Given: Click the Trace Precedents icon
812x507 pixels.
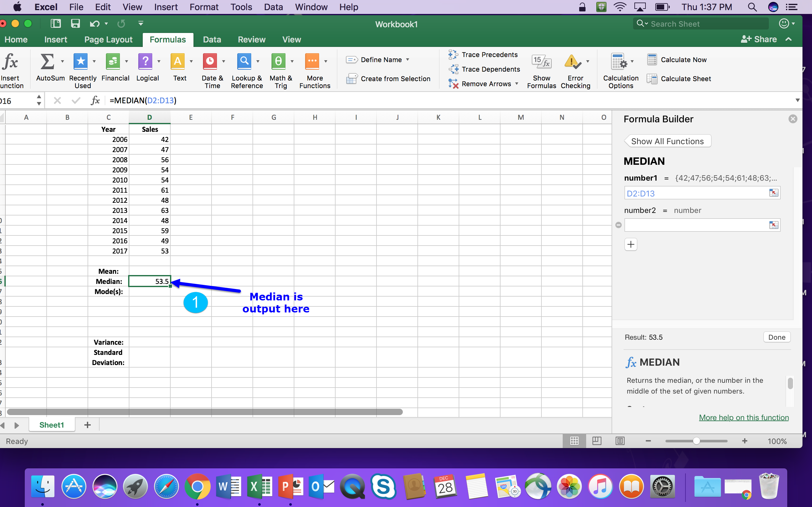Looking at the screenshot, I should 453,55.
